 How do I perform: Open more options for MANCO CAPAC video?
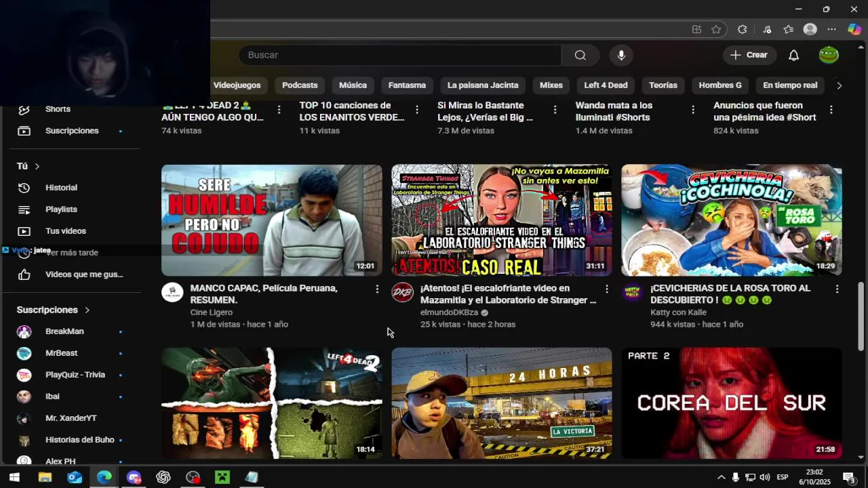(x=377, y=289)
